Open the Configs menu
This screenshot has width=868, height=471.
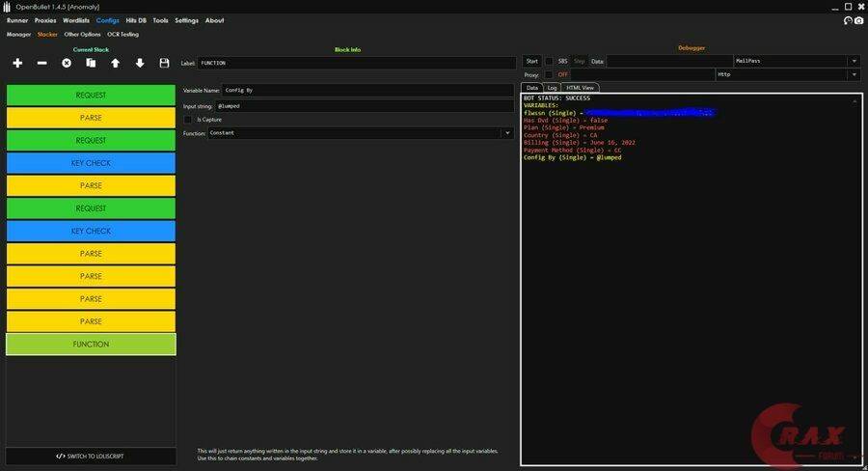pos(107,20)
